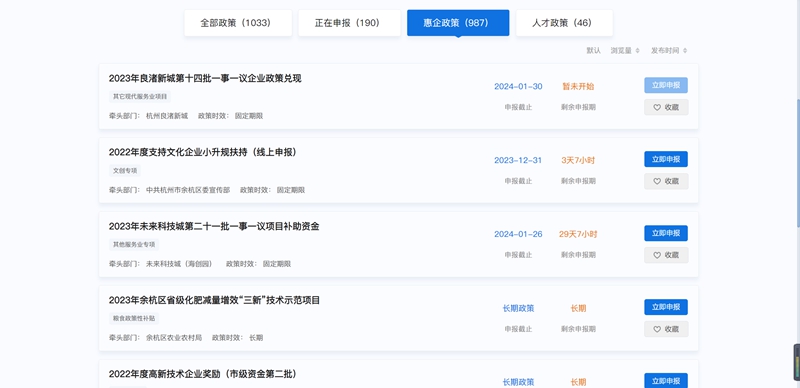
Task: Open the 正在申报（190）tab
Action: tap(349, 23)
